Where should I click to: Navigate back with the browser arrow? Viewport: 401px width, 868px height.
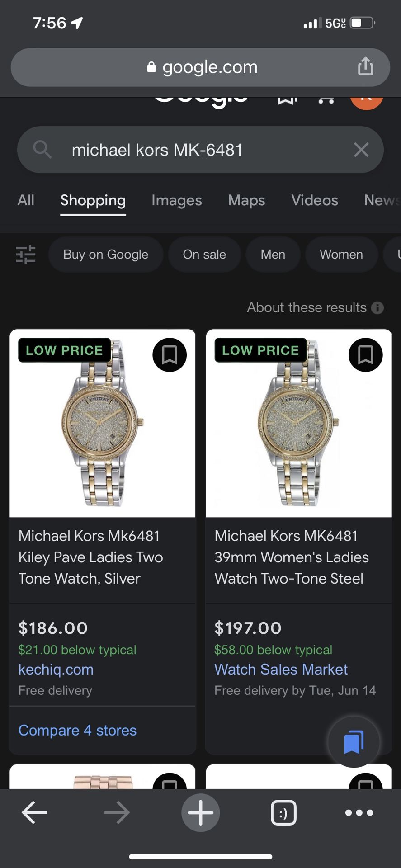(34, 812)
